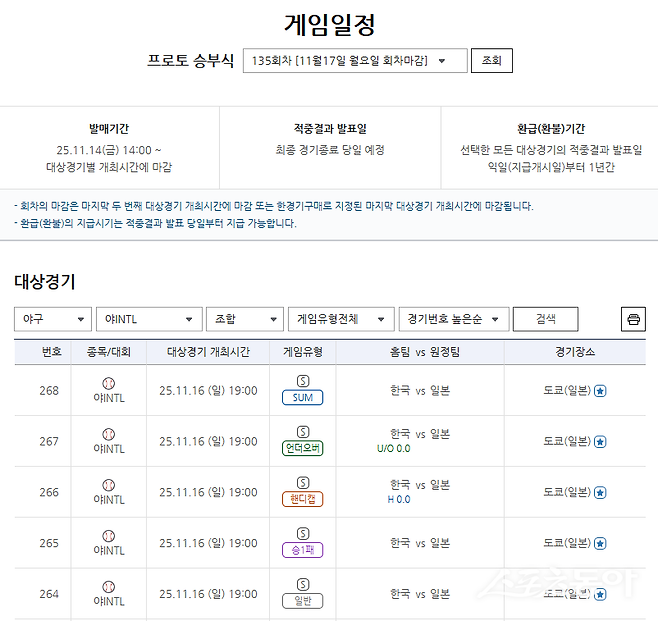Click 도쿄(일본) venue text in row 266
Screen dimensions: 658x621
(x=567, y=492)
